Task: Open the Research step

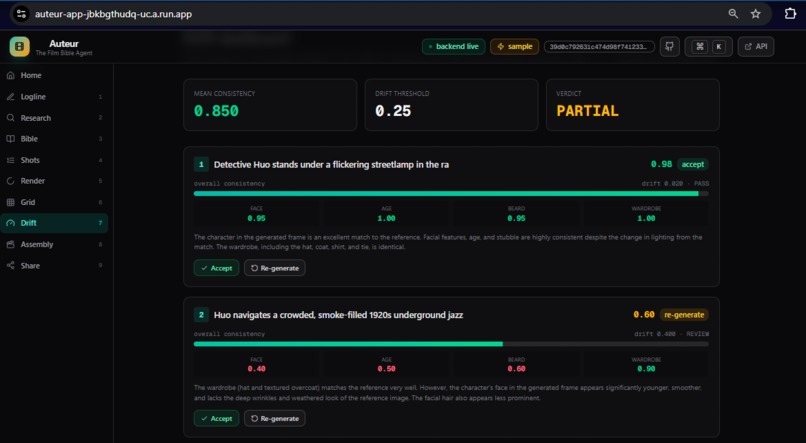Action: tap(54, 118)
